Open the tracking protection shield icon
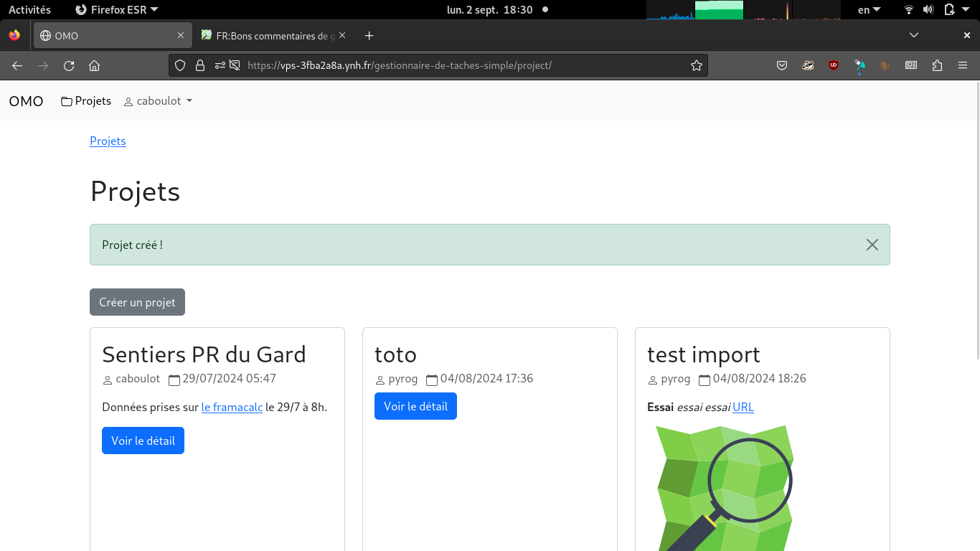This screenshot has height=551, width=980. 180,65
